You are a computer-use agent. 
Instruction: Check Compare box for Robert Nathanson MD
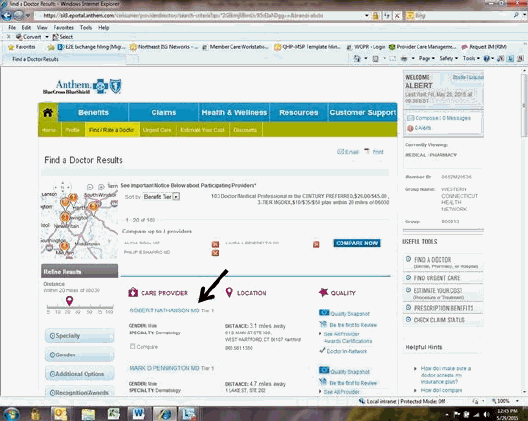[x=133, y=346]
